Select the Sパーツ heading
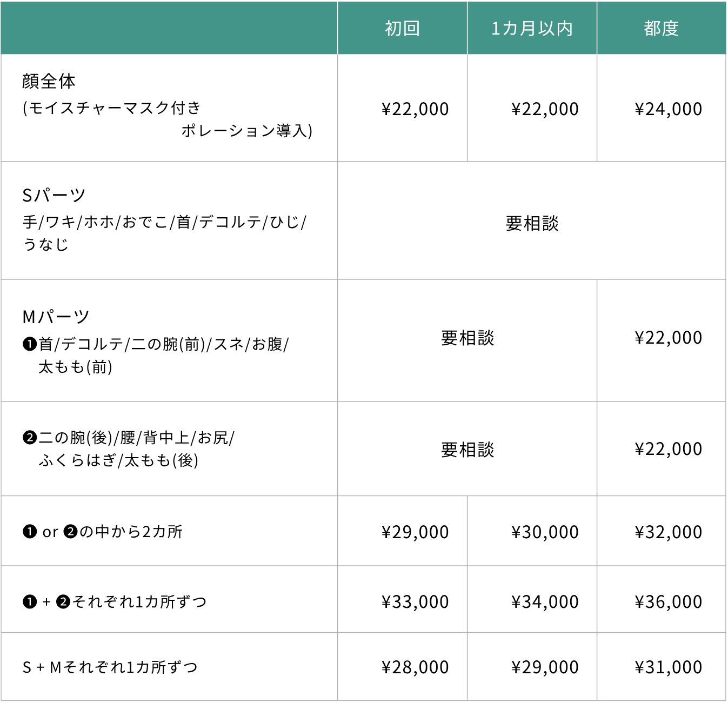The width and height of the screenshot is (728, 703). coord(54,195)
